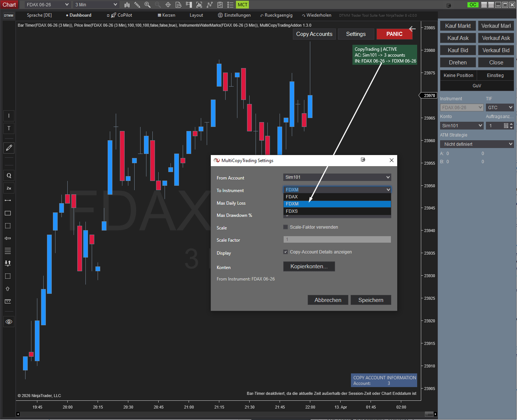Click the horizontal chart scrollbar thumb
Image resolution: width=517 pixels, height=420 pixels.
(x=429, y=414)
